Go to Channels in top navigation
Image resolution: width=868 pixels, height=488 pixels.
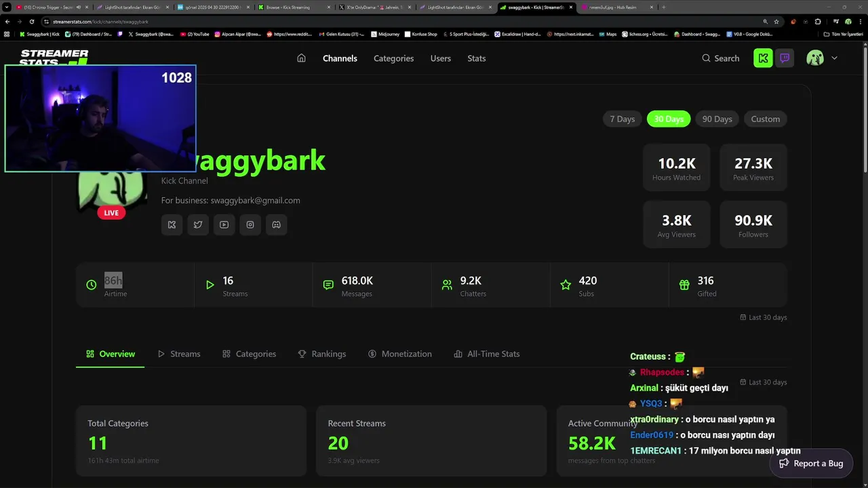click(x=340, y=58)
